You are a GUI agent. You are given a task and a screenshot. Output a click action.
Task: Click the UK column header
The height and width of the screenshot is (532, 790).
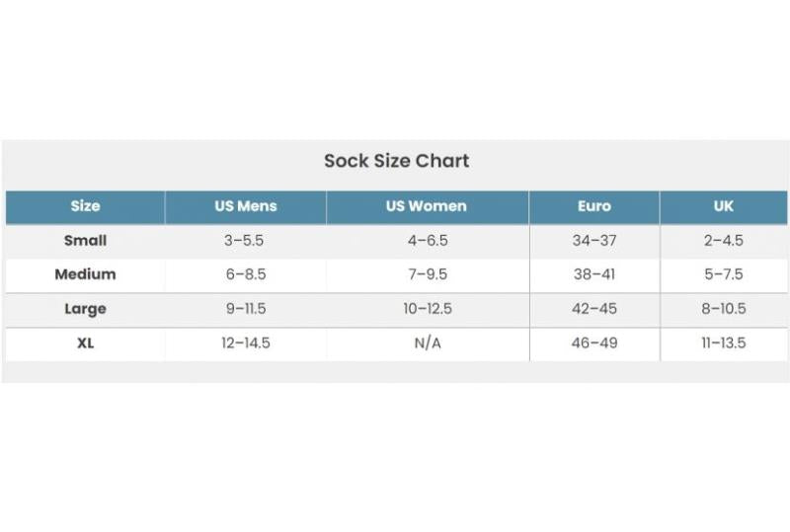coord(724,206)
